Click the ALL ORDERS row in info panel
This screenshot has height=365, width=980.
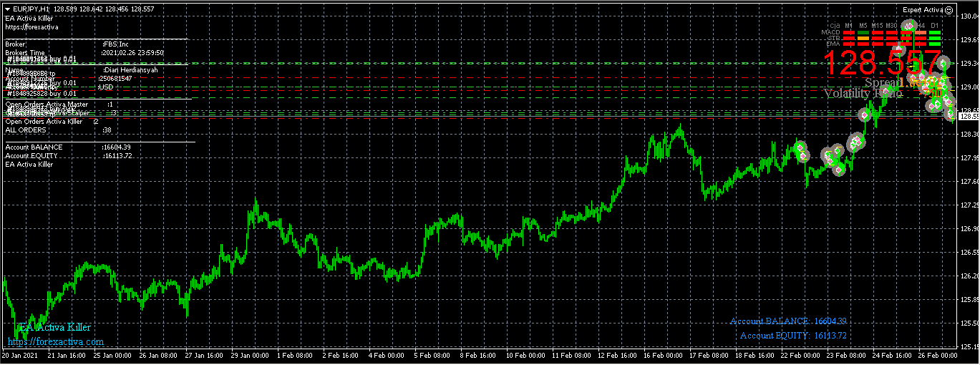point(26,130)
